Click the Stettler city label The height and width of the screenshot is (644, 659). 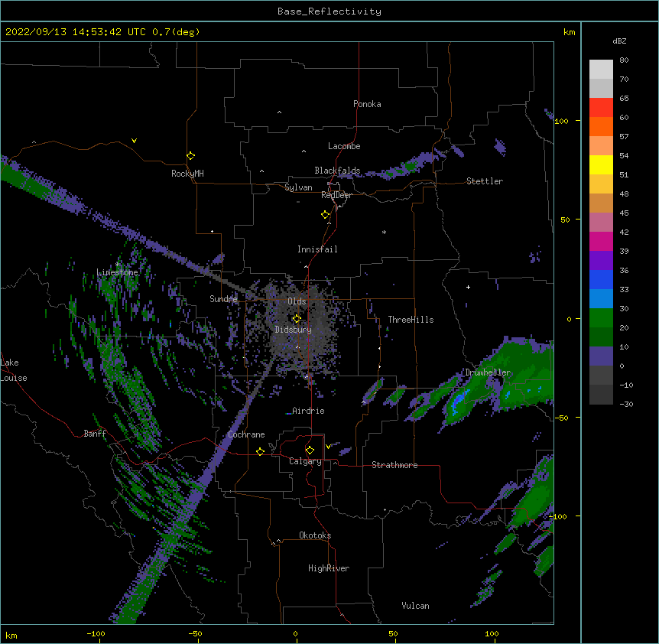pos(485,181)
